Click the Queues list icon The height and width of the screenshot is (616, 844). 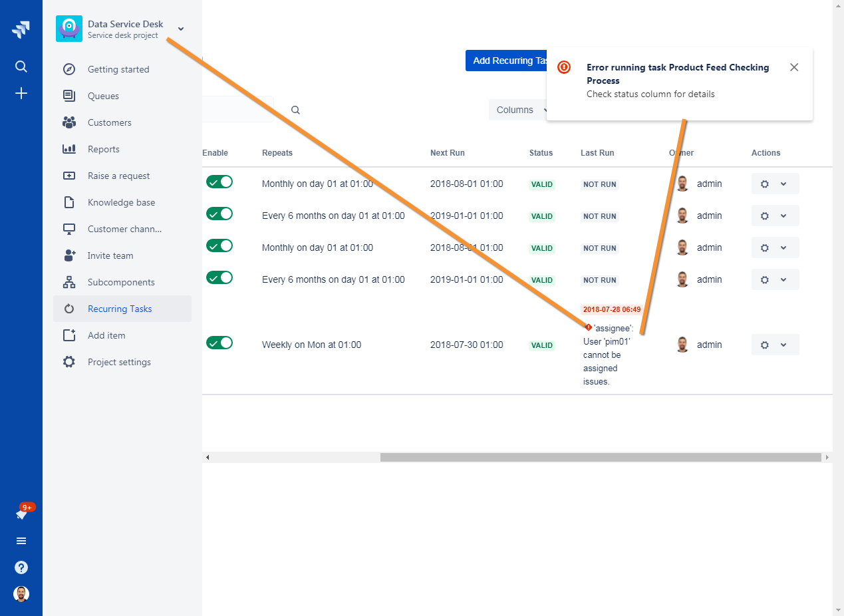[69, 96]
